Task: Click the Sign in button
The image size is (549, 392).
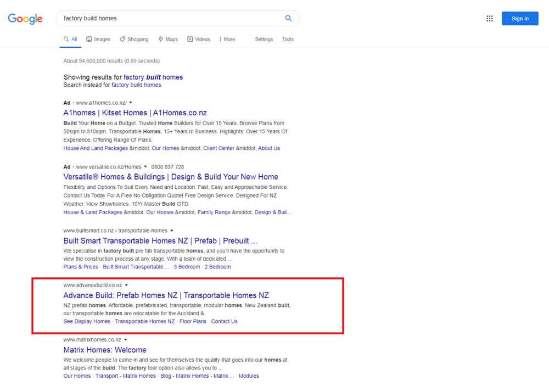Action: coord(519,19)
